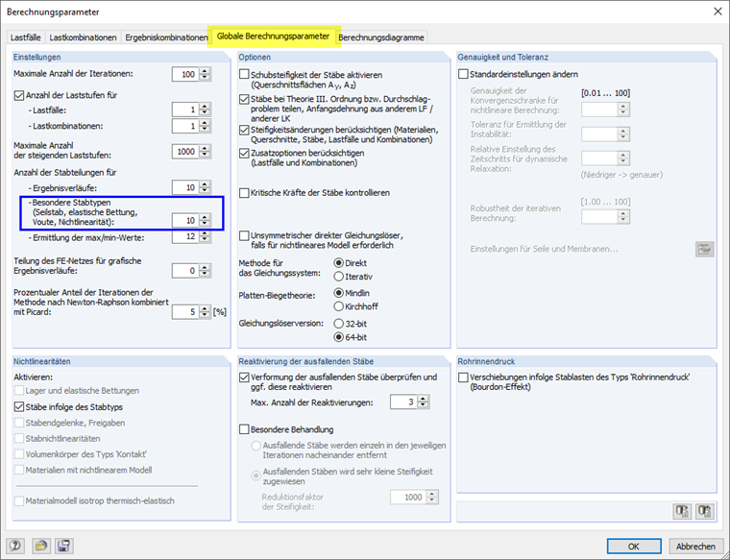Screen dimensions: 730x560
Task: Enable Unsymmetrischer direkter Gleichungslöser checkbox
Action: click(244, 235)
